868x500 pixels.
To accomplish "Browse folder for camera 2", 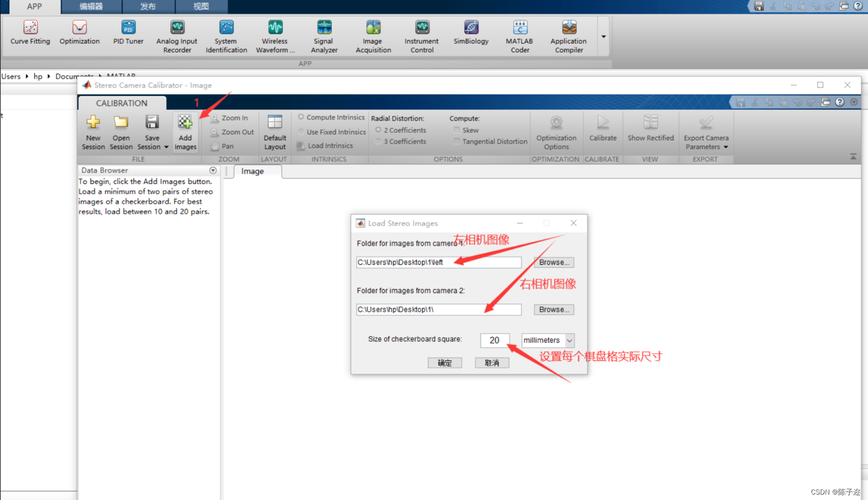I will [x=554, y=310].
